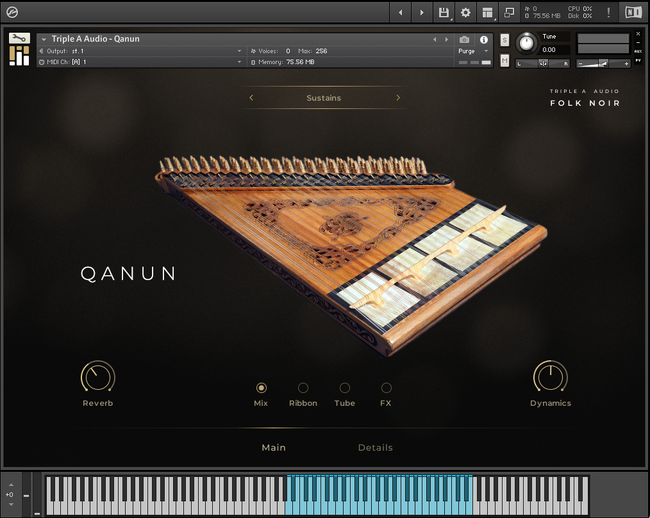Select the Mix microphone option
650x518 pixels.
click(261, 388)
